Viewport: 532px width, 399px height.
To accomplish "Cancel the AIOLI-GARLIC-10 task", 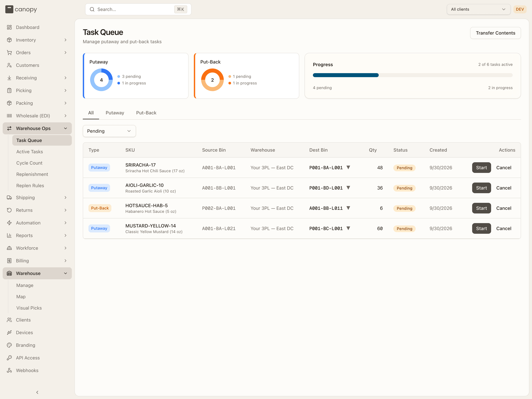I will coord(504,188).
